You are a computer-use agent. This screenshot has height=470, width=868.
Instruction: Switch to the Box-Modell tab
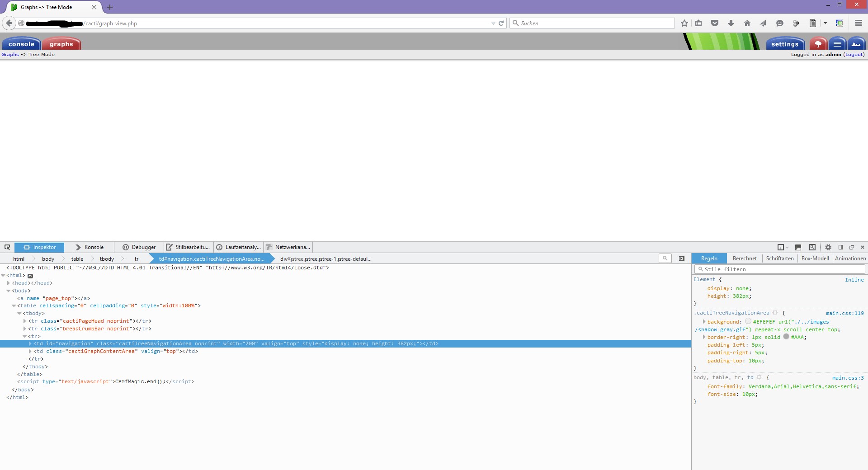click(815, 258)
